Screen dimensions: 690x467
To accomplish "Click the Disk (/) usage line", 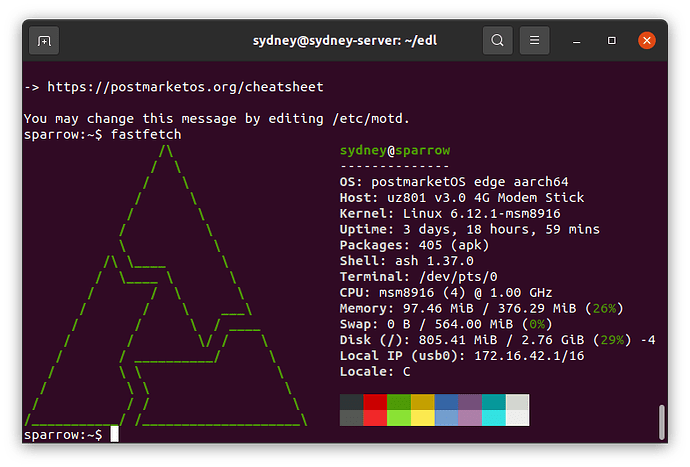I will tap(497, 340).
